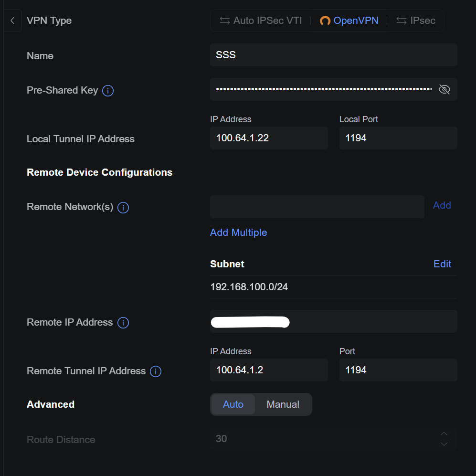Viewport: 476px width, 476px height.
Task: Click the Remote IP Address info icon
Action: 123,322
